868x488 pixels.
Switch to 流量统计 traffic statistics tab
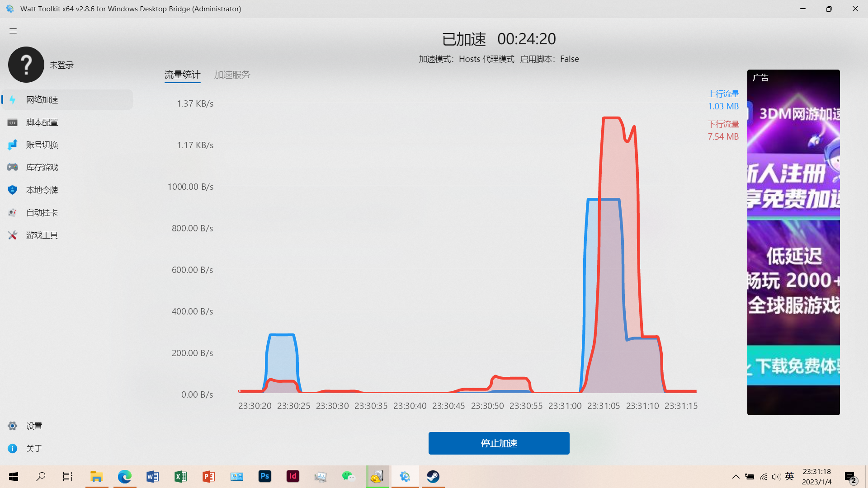tap(182, 75)
